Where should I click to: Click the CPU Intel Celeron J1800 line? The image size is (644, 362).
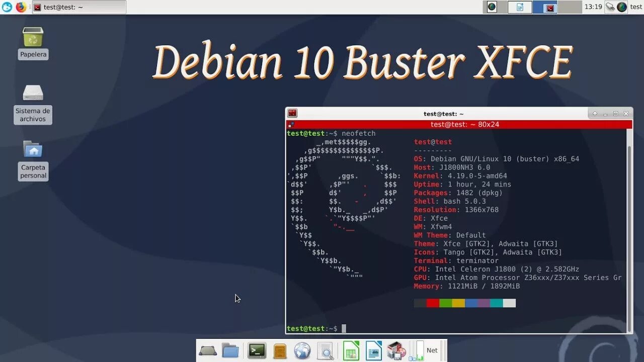(x=497, y=269)
